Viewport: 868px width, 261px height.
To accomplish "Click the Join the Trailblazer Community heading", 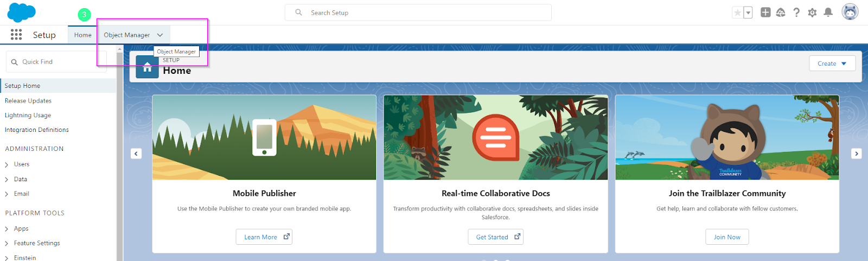I will point(727,193).
